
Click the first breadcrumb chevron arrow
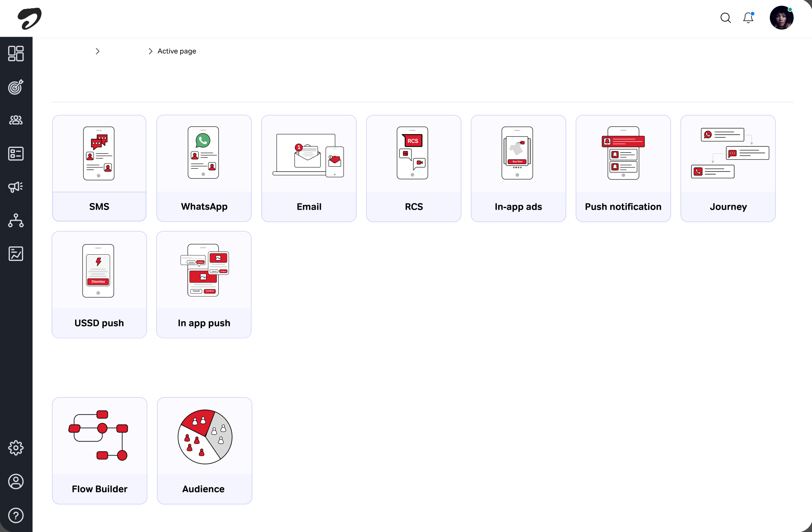[x=97, y=51]
